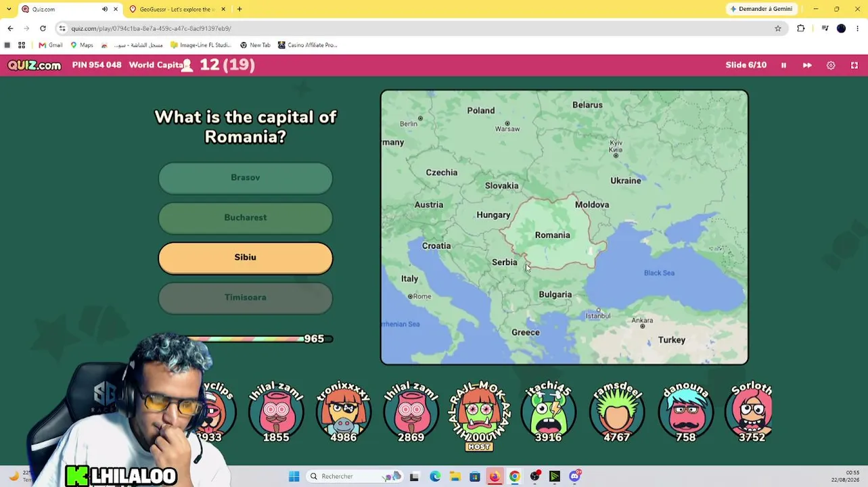Select the Brasov answer
Viewport: 868px width, 487px height.
[246, 178]
